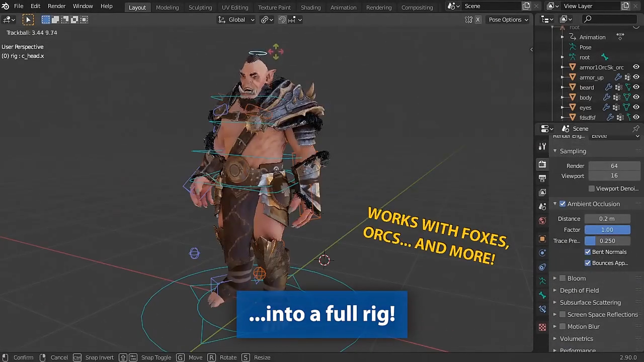This screenshot has width=644, height=362.
Task: Click the new View Layer icon
Action: click(x=625, y=6)
